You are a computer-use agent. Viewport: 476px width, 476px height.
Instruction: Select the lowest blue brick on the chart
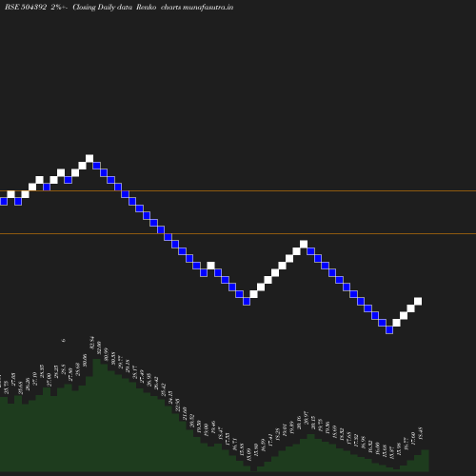389,330
